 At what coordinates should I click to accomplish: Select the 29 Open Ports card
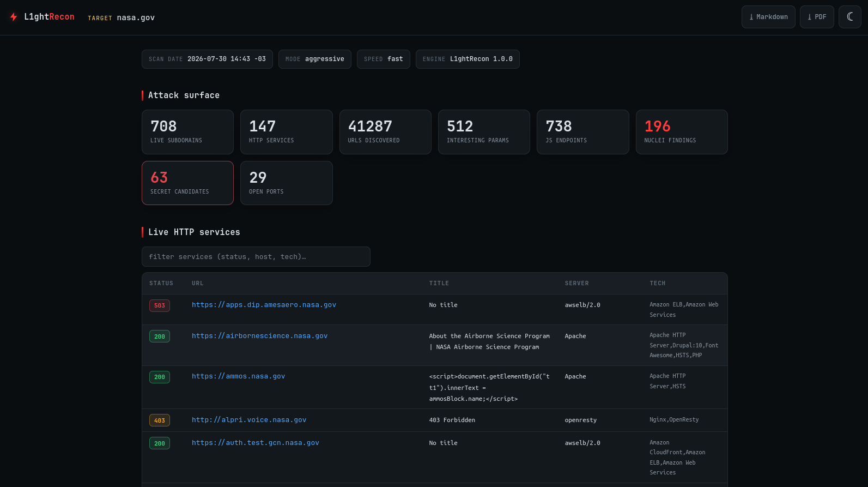(287, 183)
